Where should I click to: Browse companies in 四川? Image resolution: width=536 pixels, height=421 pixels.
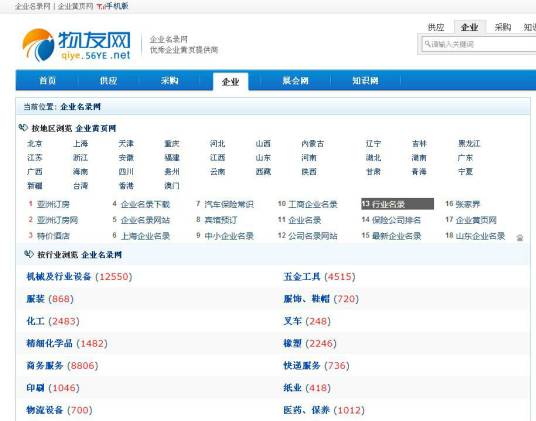(126, 172)
